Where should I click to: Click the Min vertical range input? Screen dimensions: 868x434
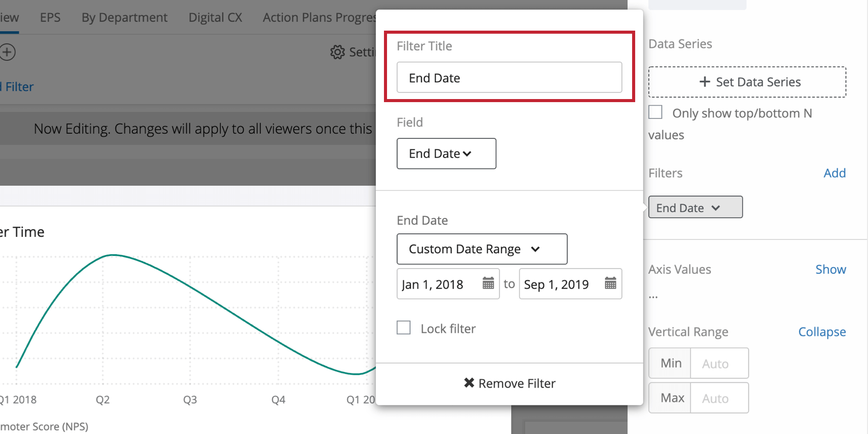tap(719, 364)
